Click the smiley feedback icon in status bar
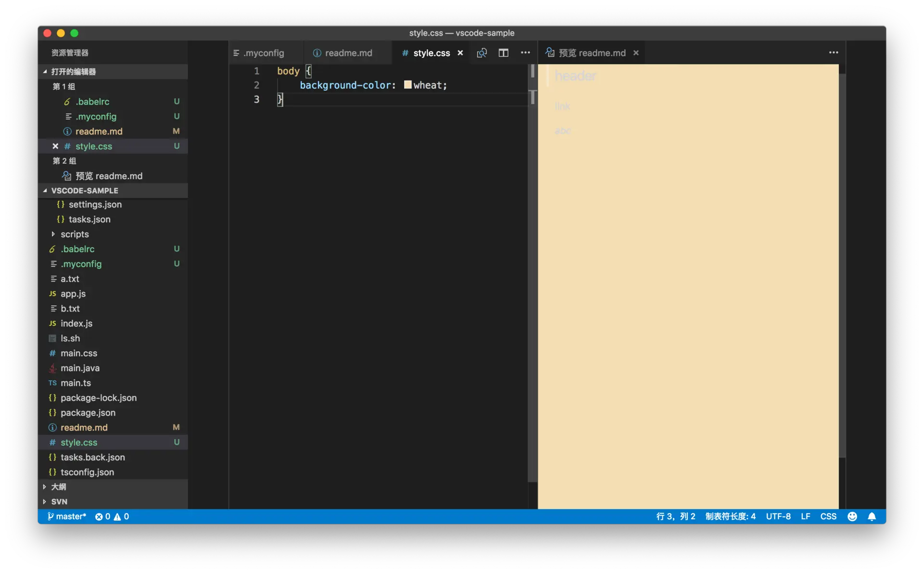Viewport: 924px width, 574px height. tap(852, 516)
